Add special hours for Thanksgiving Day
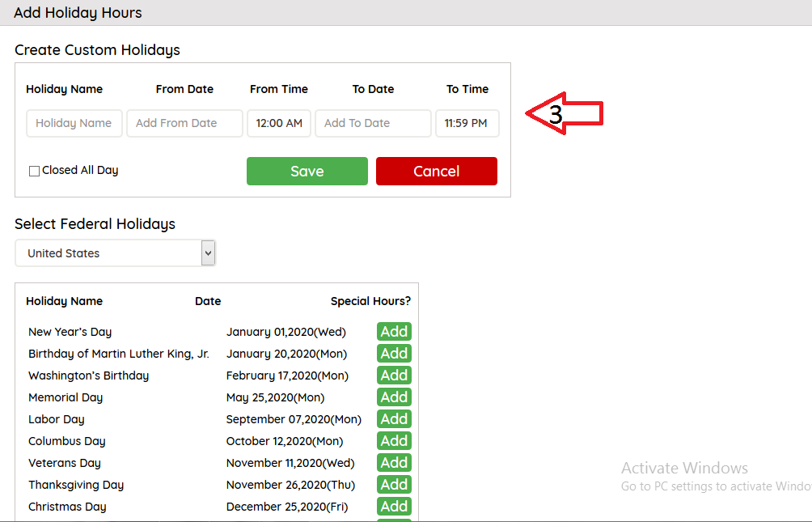This screenshot has width=812, height=522. (x=394, y=485)
